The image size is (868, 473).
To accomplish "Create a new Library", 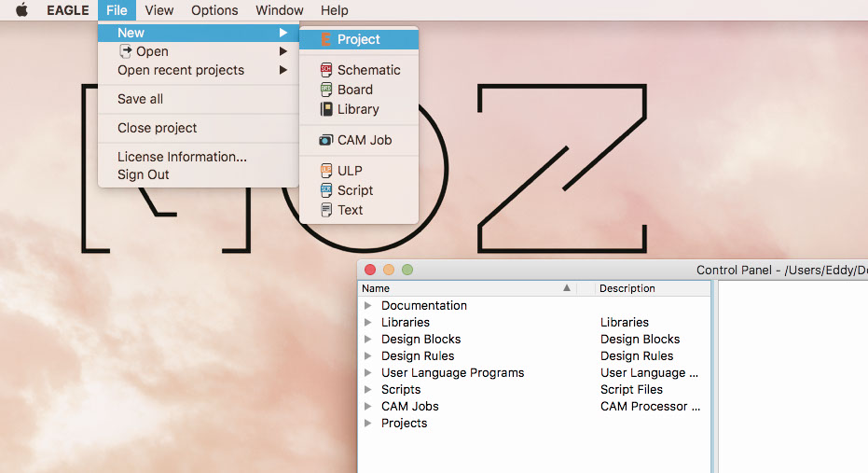I will click(359, 109).
